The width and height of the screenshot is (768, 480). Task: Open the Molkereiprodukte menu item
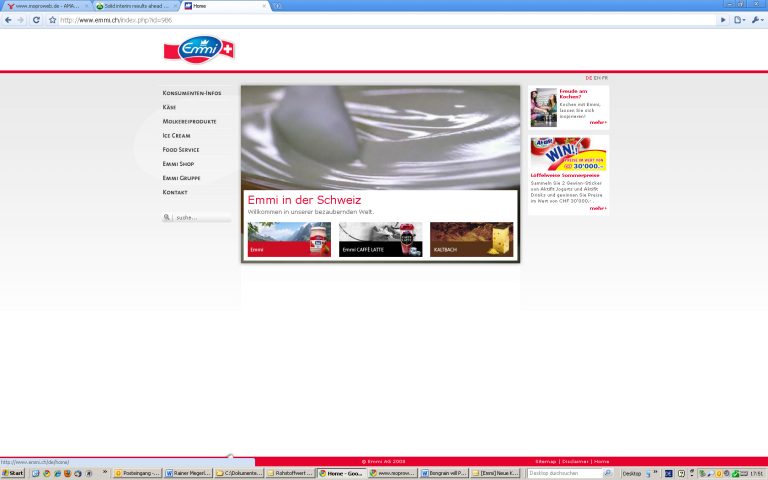point(190,121)
